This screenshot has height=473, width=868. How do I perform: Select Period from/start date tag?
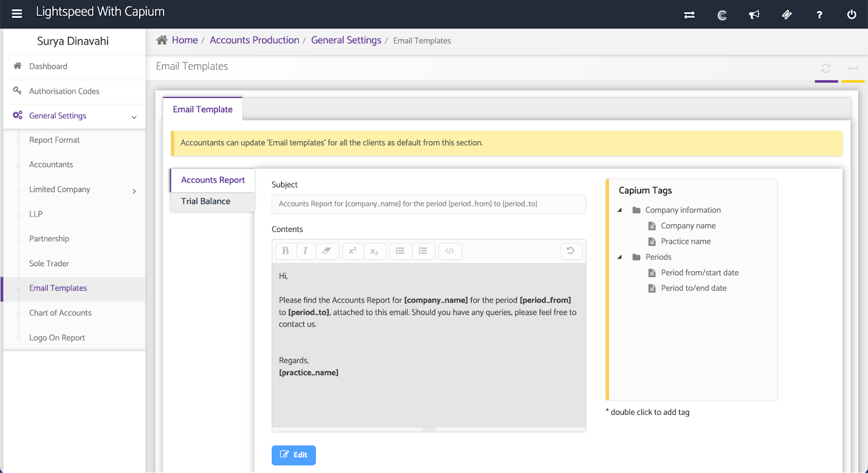point(700,273)
